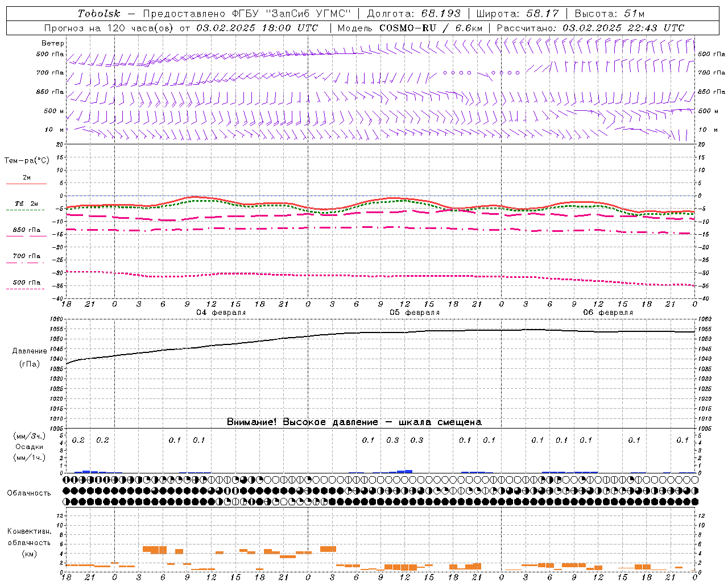Select the provider text ФГБУ "ЗапСиб УГМС"
The width and height of the screenshot is (728, 582).
(x=292, y=14)
